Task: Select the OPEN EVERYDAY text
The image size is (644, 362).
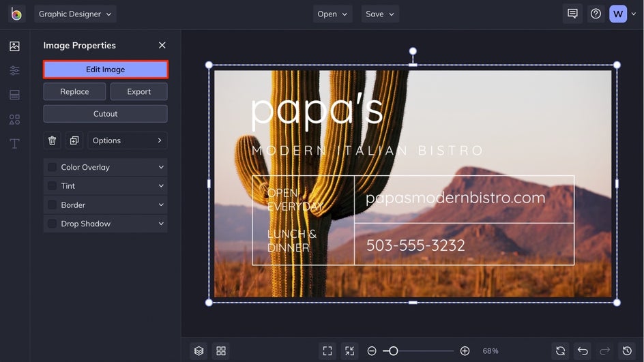Action: (x=295, y=200)
